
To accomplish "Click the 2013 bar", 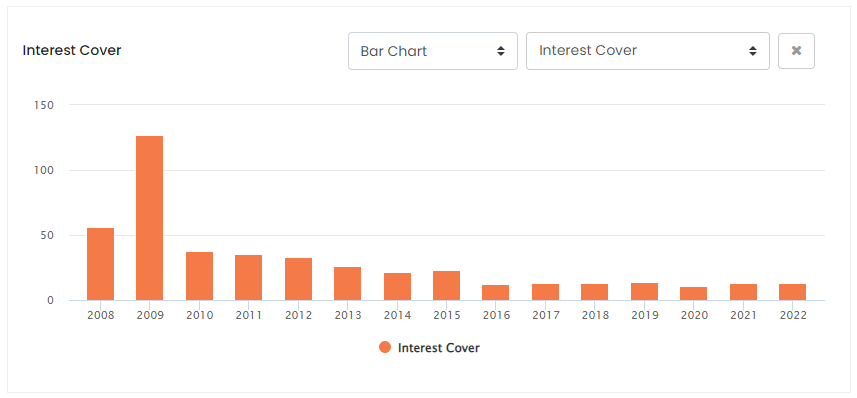I will pyautogui.click(x=348, y=284).
